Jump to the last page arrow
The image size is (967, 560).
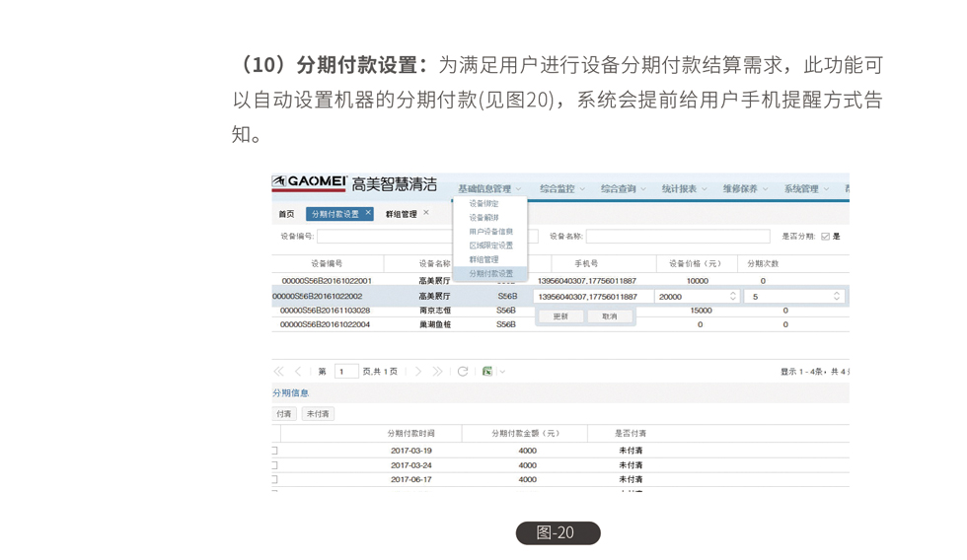point(437,372)
